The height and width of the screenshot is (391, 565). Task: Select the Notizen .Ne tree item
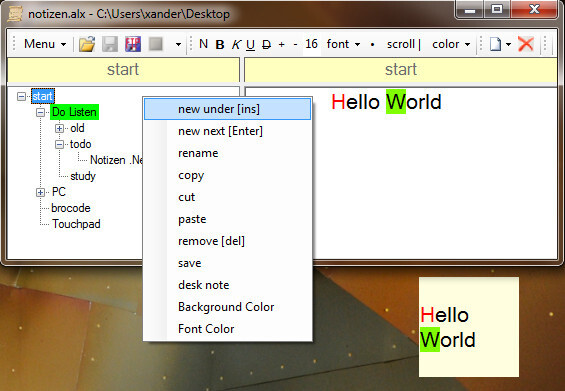point(116,160)
